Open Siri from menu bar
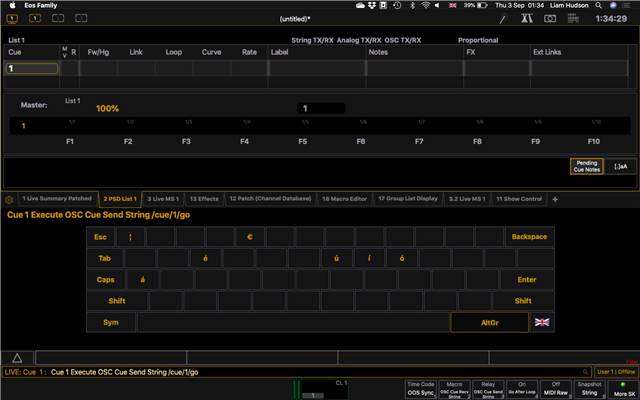Screen dimensions: 640x400 point(613,5)
